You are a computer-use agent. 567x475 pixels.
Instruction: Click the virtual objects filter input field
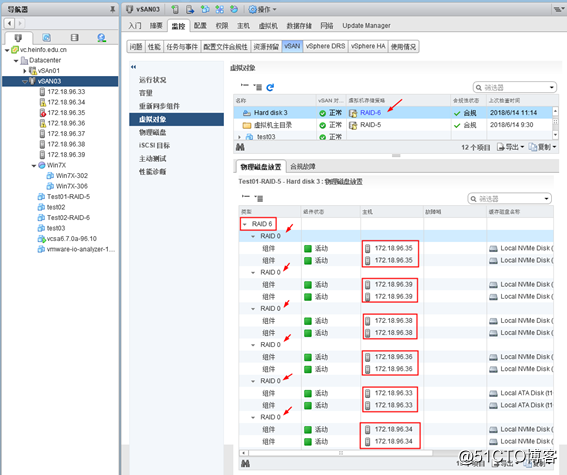(x=515, y=87)
